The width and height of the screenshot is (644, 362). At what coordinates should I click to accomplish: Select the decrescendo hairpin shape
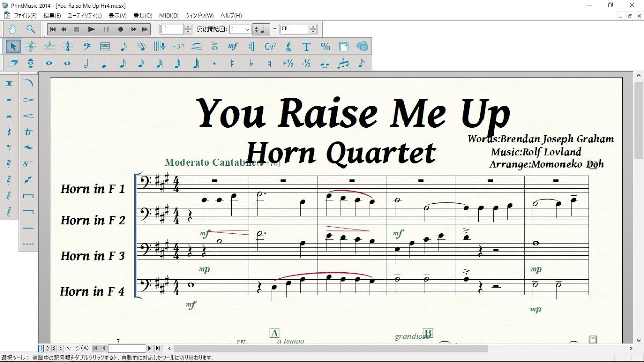pos(29,100)
